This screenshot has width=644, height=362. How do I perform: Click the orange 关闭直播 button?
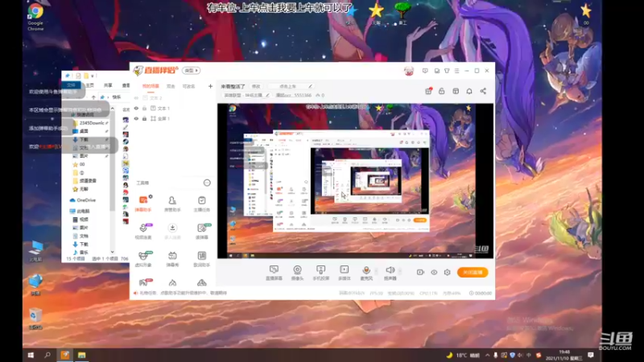pos(473,272)
